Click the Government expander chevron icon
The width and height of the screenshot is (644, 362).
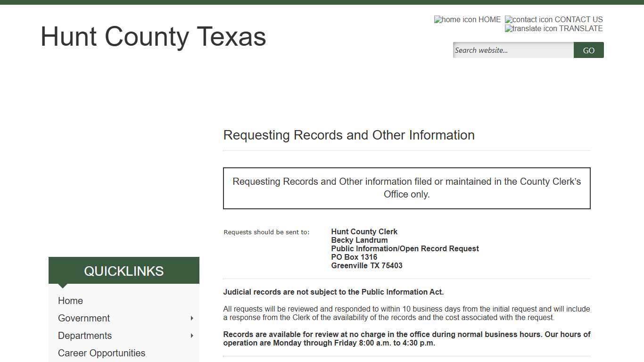[192, 318]
